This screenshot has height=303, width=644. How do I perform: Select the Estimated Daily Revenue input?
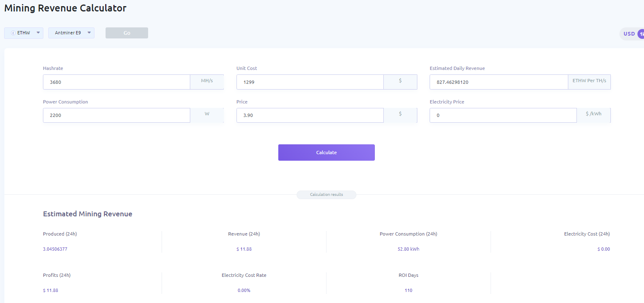(x=498, y=82)
